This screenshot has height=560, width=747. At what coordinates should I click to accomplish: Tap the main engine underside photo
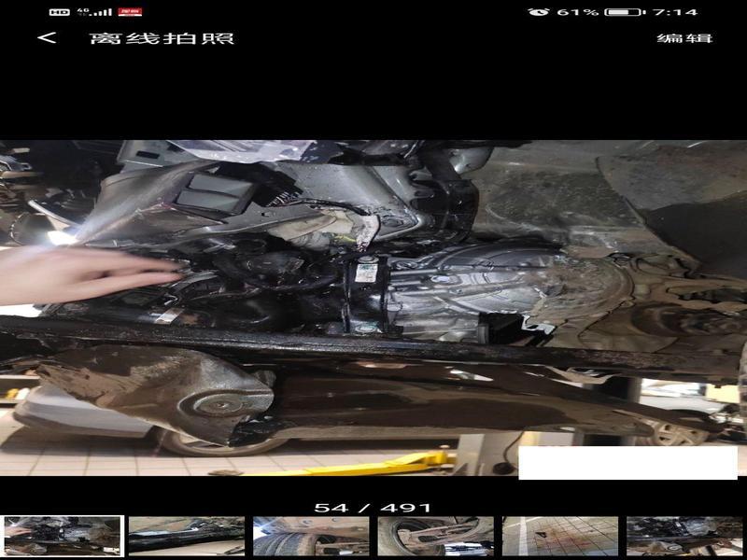tap(373, 308)
